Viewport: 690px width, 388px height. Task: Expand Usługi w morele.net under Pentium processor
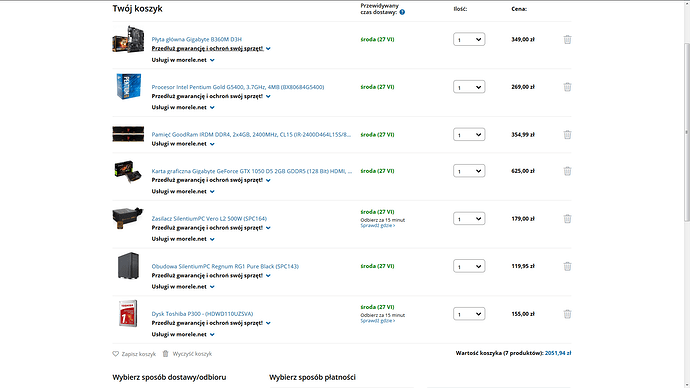(183, 107)
